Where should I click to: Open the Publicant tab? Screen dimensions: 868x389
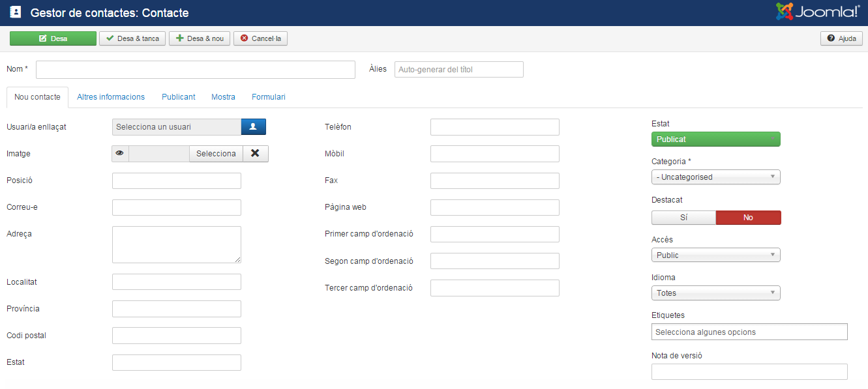(178, 97)
